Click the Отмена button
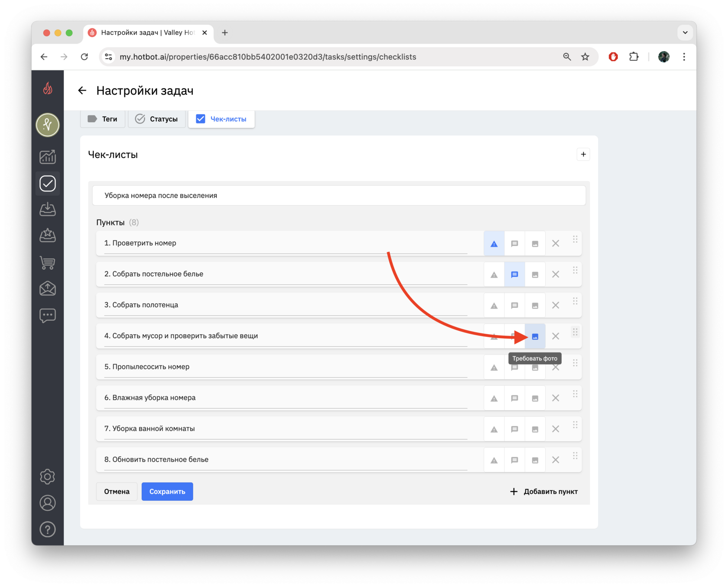Viewport: 728px width, 587px height. [x=117, y=491]
